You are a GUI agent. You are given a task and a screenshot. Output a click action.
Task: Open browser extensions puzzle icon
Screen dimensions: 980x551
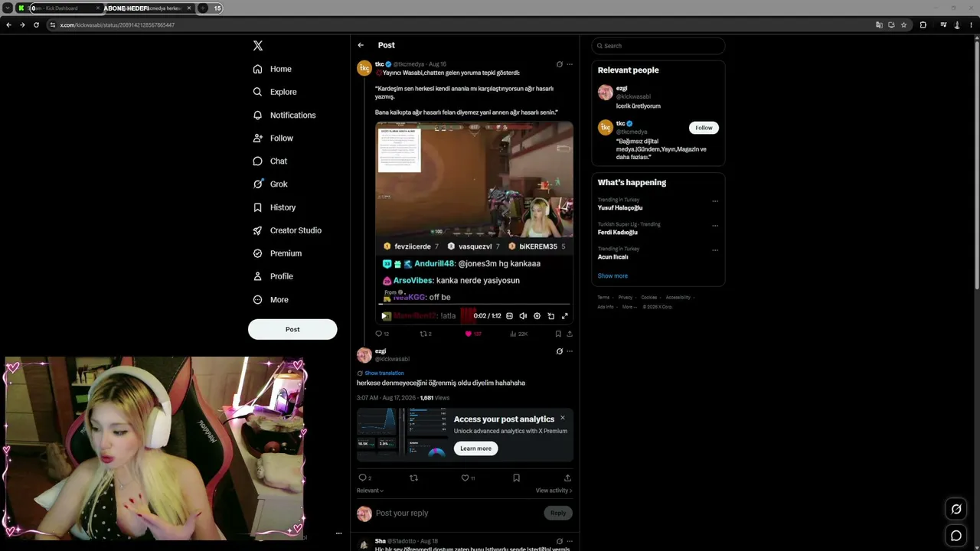click(923, 24)
